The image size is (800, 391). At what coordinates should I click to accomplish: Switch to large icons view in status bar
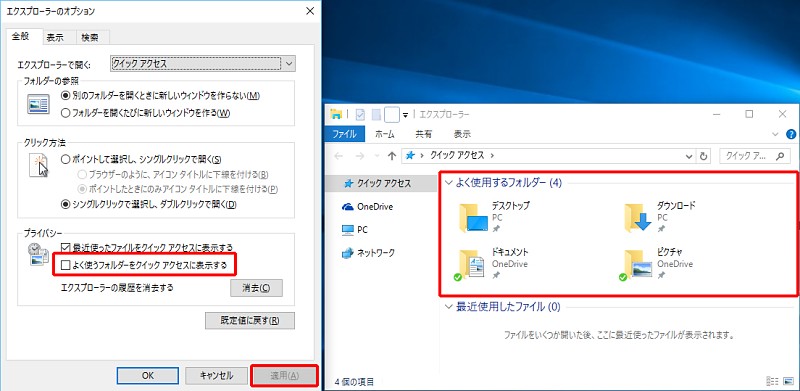coord(788,381)
